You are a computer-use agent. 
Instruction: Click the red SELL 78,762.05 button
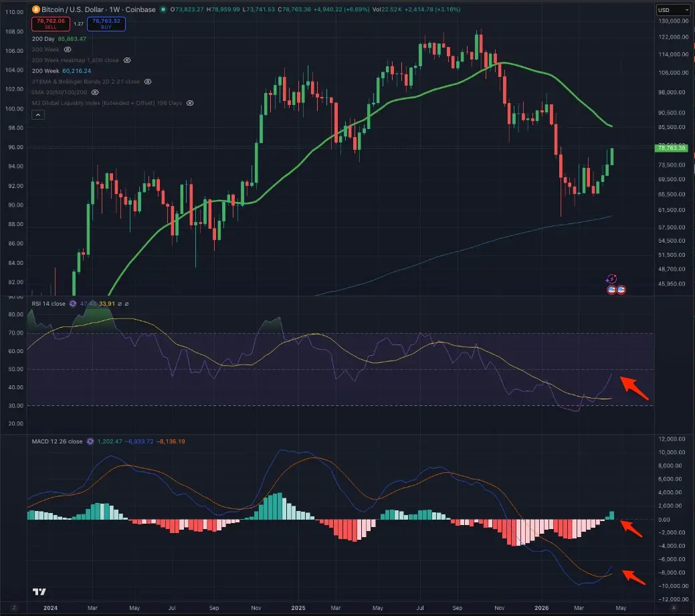pyautogui.click(x=51, y=24)
